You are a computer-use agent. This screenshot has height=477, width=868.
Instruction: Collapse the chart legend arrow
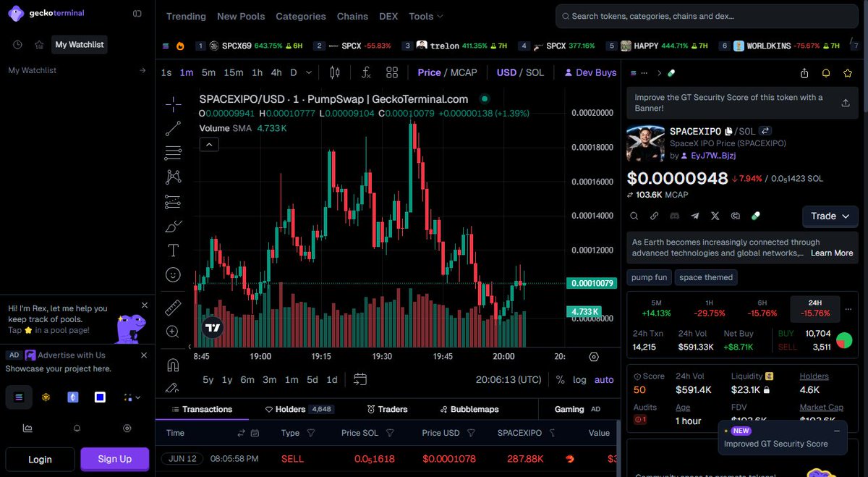(x=209, y=145)
